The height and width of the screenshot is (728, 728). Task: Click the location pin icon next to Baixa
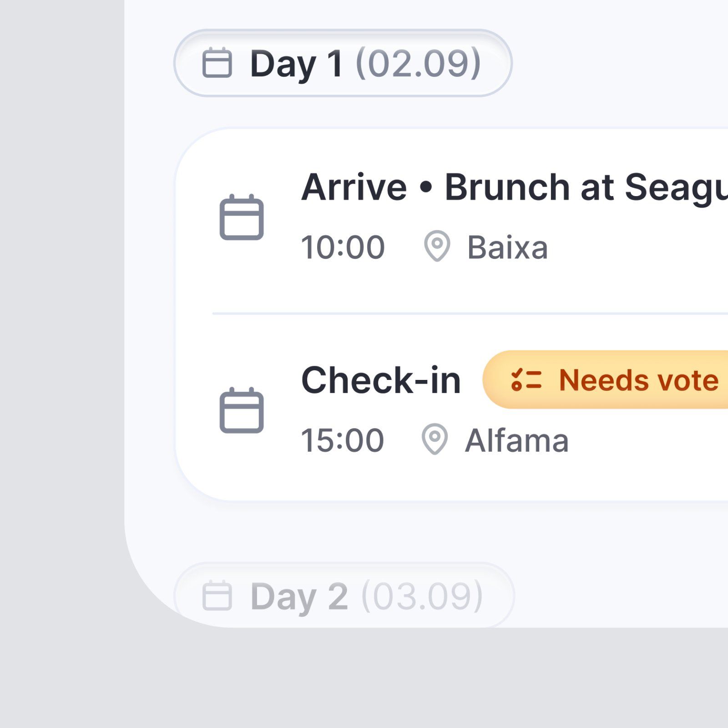[x=437, y=246]
